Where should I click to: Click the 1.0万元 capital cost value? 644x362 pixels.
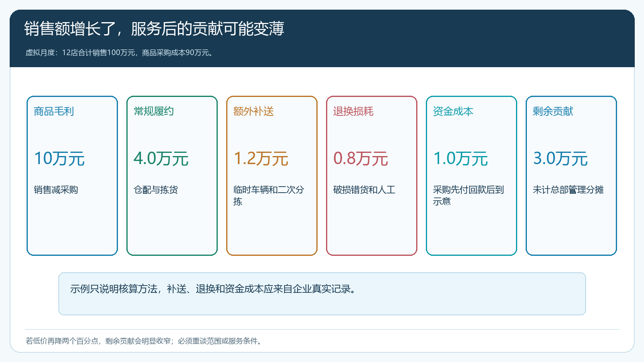pos(460,158)
